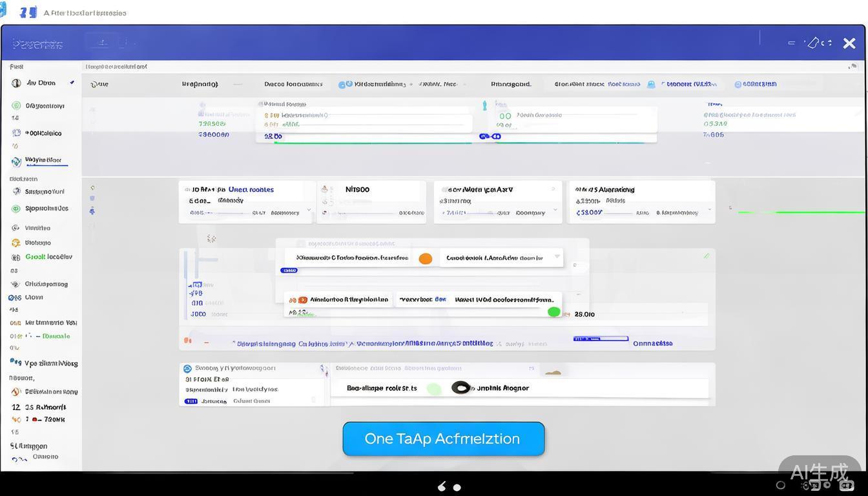Click the orange circle icon in the panel row
Image resolution: width=868 pixels, height=496 pixels.
click(425, 258)
